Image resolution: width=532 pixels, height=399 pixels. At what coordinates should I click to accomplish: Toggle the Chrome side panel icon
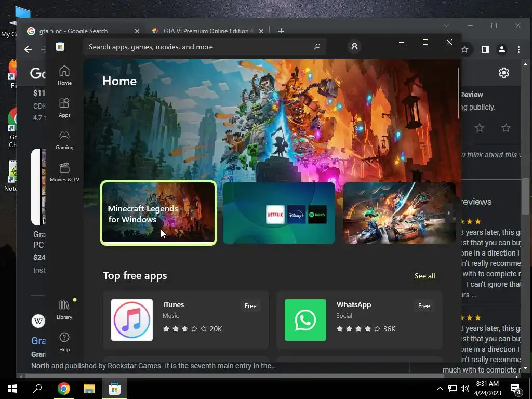click(485, 49)
